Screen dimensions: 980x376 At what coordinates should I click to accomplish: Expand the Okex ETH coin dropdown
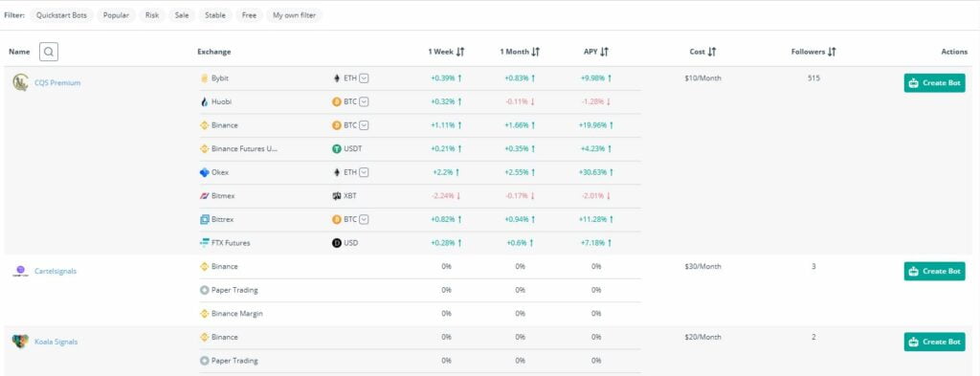(x=364, y=172)
